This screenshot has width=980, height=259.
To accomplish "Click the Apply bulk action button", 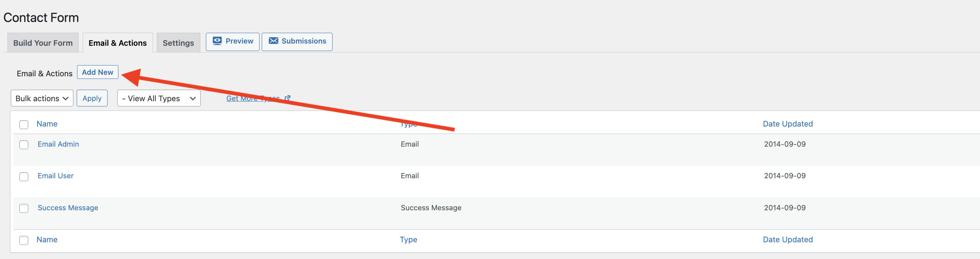I will [92, 98].
